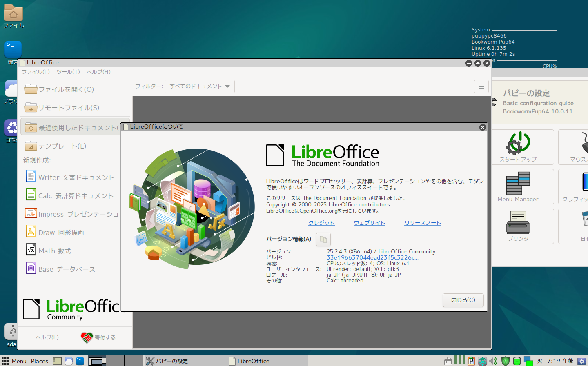Maximize the LibreOffice Start Center window

(x=478, y=63)
